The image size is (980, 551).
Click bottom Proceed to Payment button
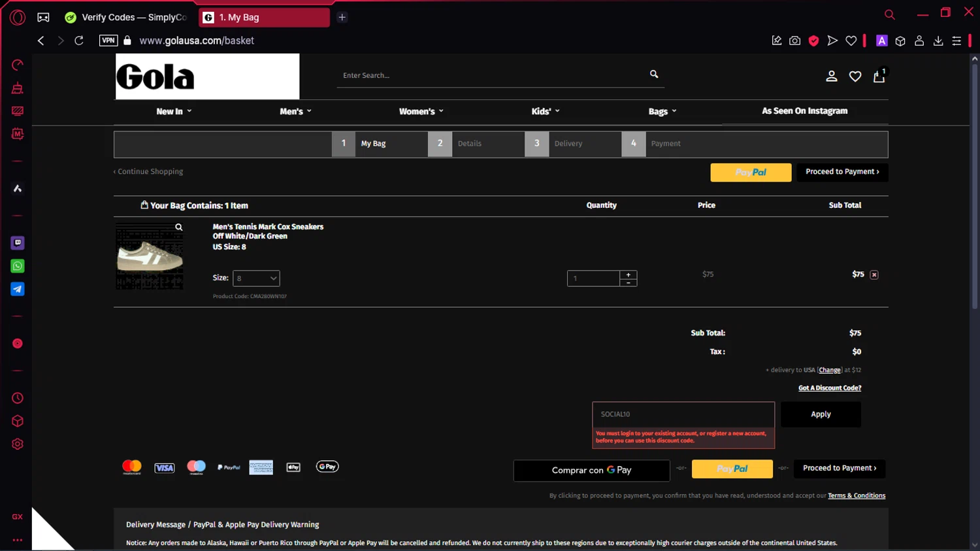840,468
